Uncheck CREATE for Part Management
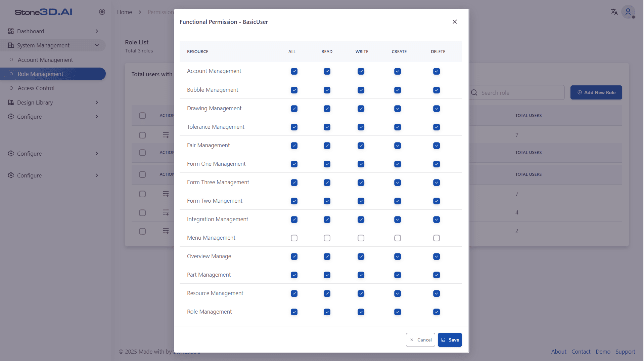Viewport: 644px width, 361px height. tap(398, 275)
